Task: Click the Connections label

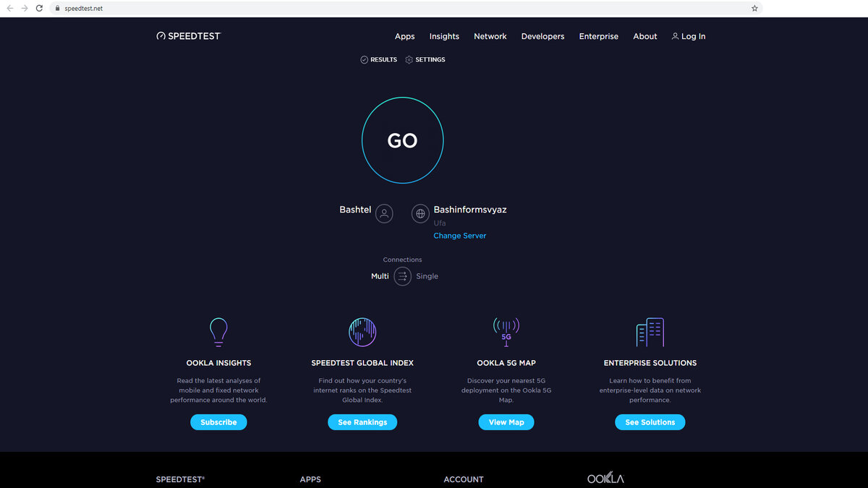Action: (402, 260)
